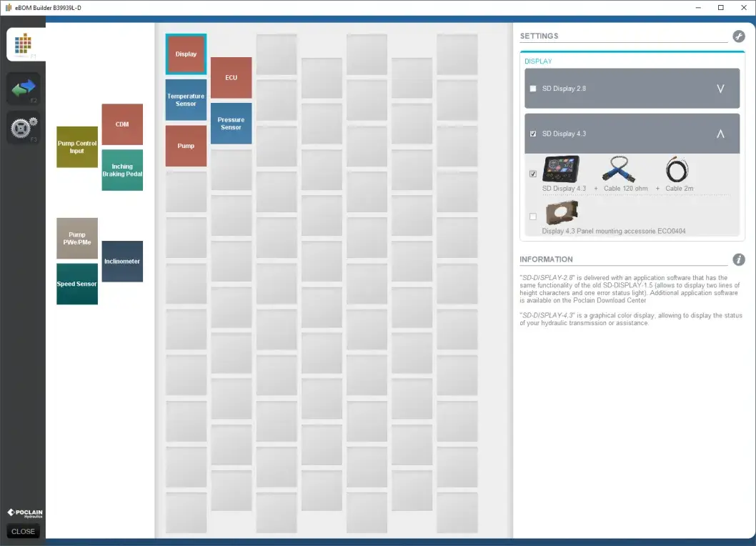Click the eBOM Builder title bar app icon
The width and height of the screenshot is (756, 546).
tap(8, 8)
